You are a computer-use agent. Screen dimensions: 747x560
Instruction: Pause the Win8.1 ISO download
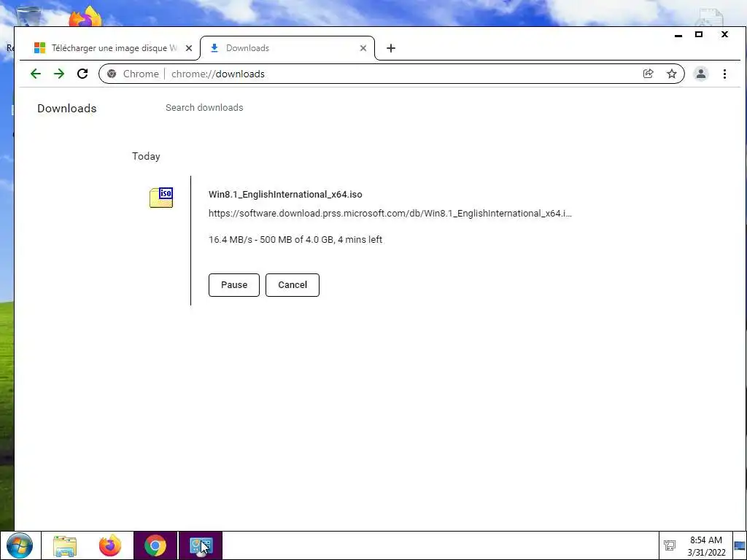tap(234, 285)
